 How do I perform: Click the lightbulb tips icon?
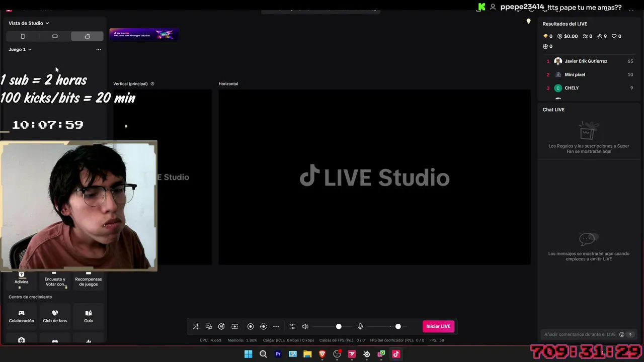tap(528, 21)
